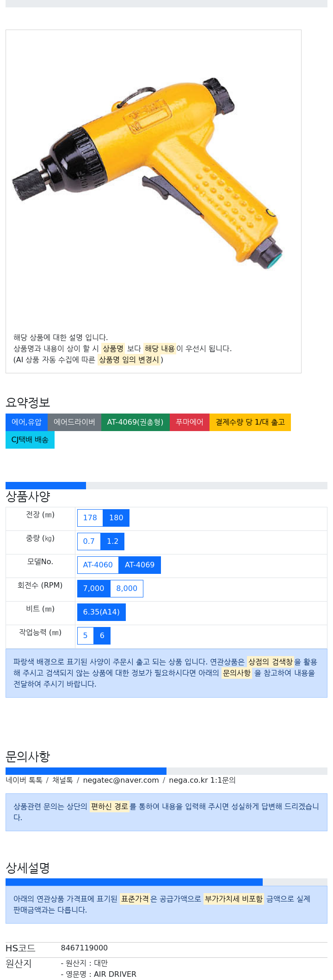Choose working capacity 6

102,636
